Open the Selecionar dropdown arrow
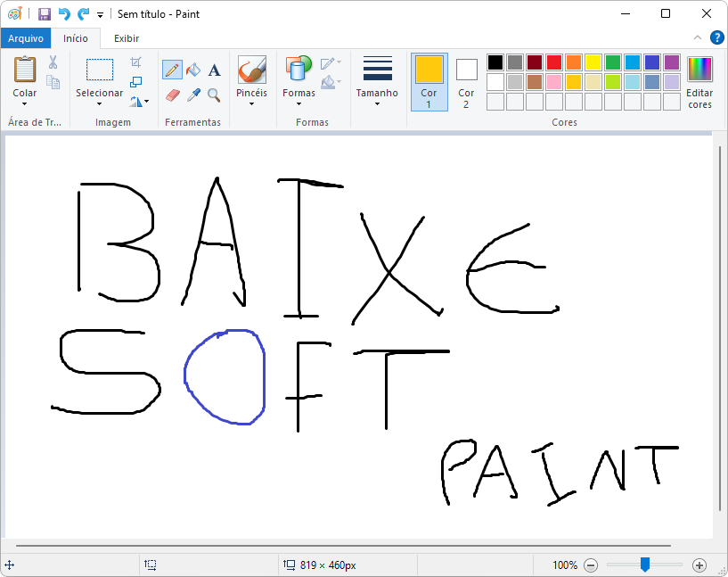728x577 pixels. 100,104
